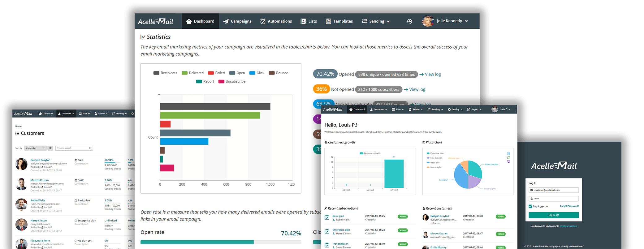The width and height of the screenshot is (644, 249).
Task: Click the refresh icon in Plans chart
Action: pos(508,158)
